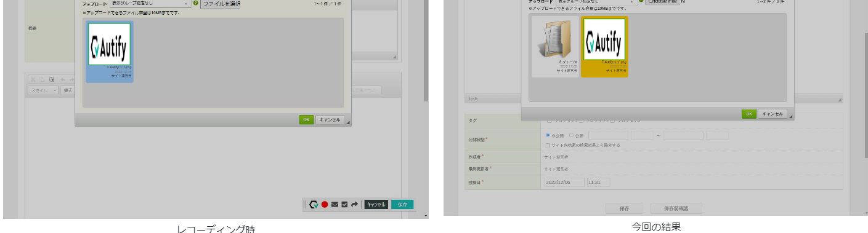This screenshot has width=868, height=233.
Task: Click the 投稿日 date field 2022/12/06
Action: click(x=564, y=182)
